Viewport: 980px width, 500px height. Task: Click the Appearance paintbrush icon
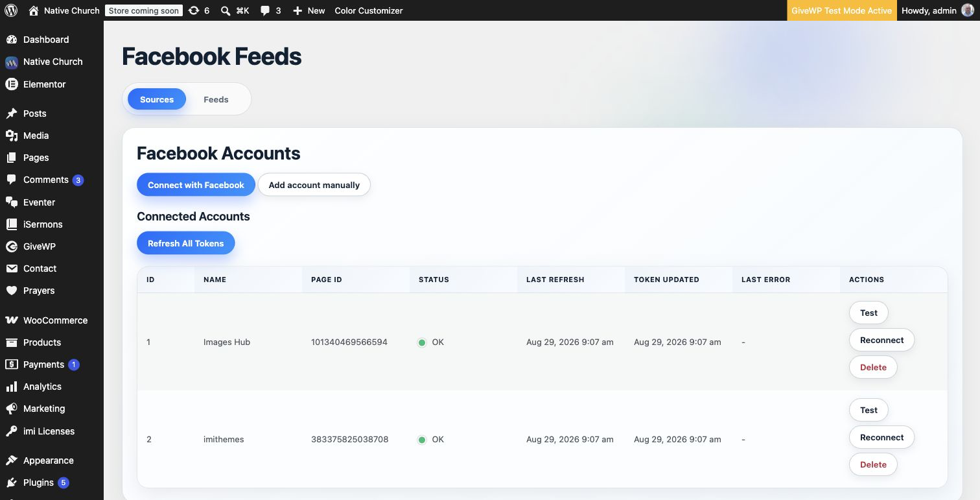(12, 460)
